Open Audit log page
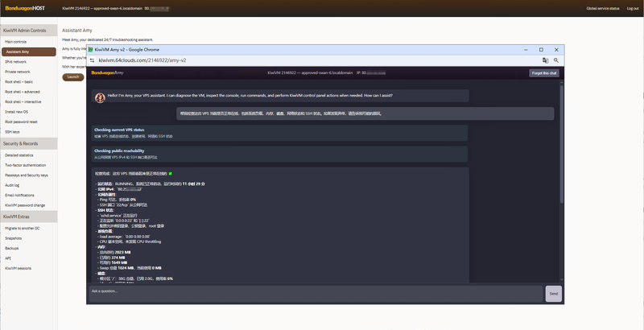Viewport: 644px width, 330px height. [x=12, y=185]
